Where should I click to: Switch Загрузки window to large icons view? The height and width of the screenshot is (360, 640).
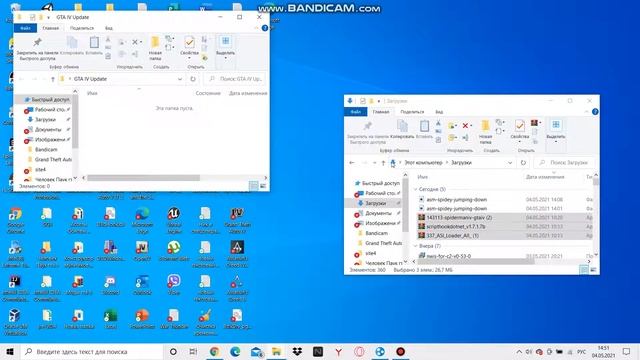593,270
